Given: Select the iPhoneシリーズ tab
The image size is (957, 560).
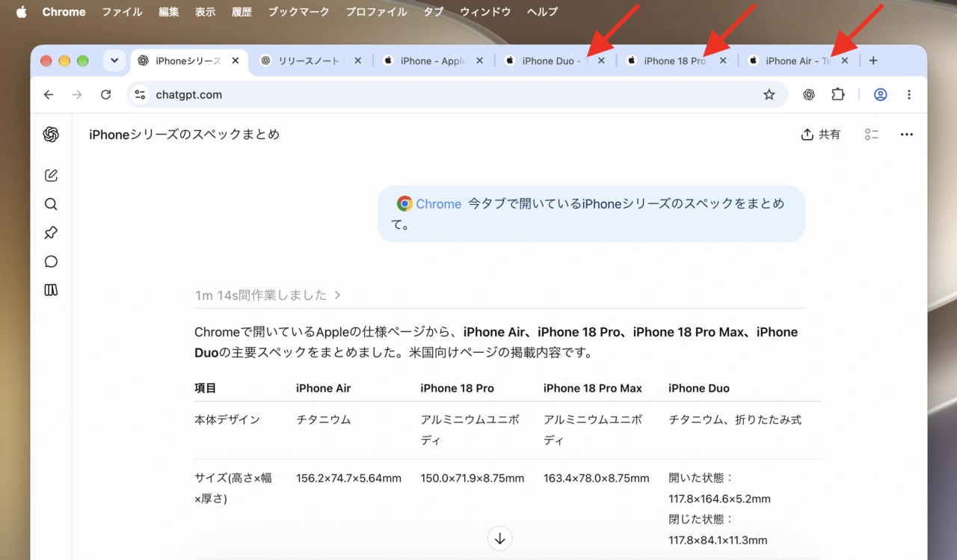Looking at the screenshot, I should tap(188, 61).
